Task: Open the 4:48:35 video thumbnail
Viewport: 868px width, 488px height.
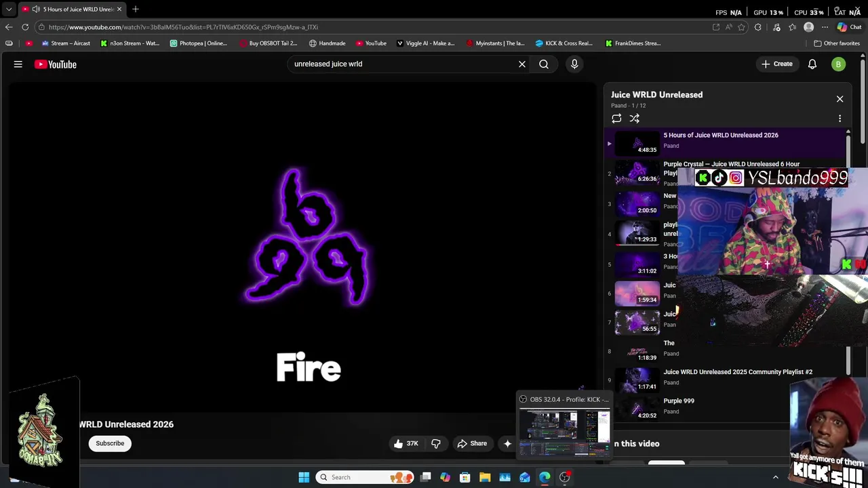Action: (637, 143)
